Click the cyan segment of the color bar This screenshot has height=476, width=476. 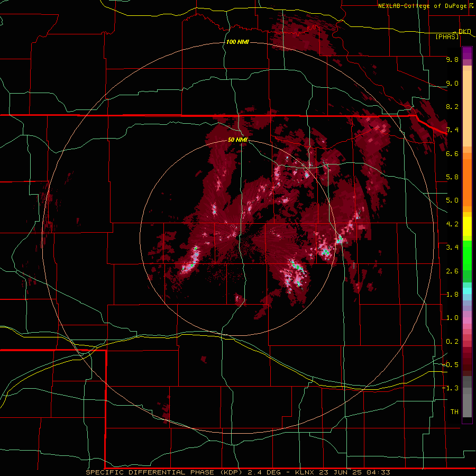[467, 291]
